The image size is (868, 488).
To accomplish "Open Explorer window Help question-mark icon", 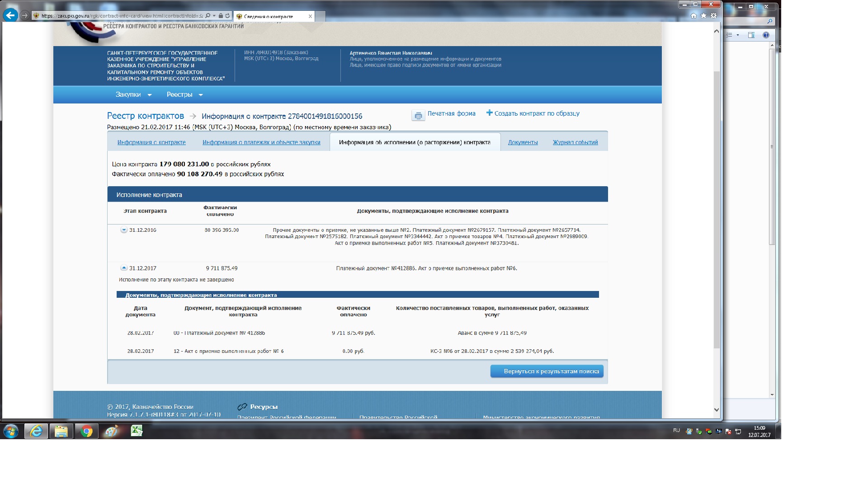I will pyautogui.click(x=766, y=35).
